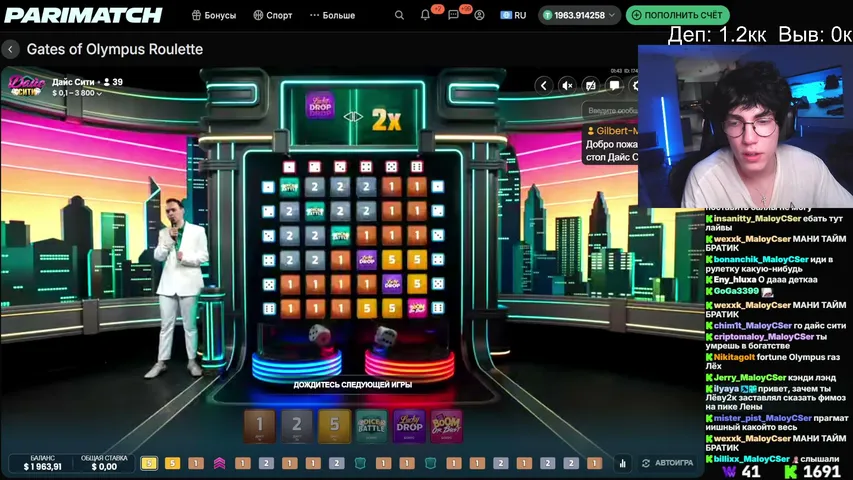Click the Boom or Bust cell in dice grid
This screenshot has width=853, height=480.
point(417,308)
